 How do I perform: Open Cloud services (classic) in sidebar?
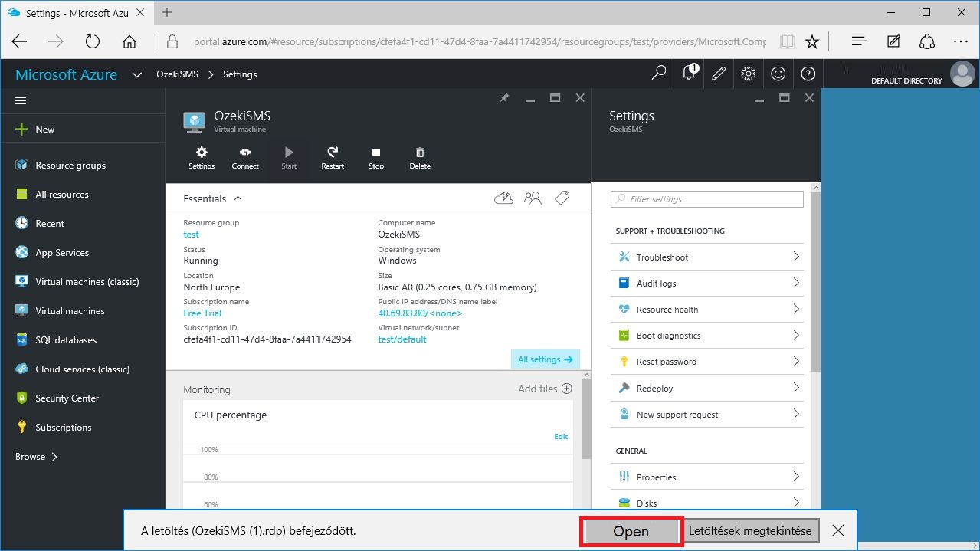(x=83, y=369)
